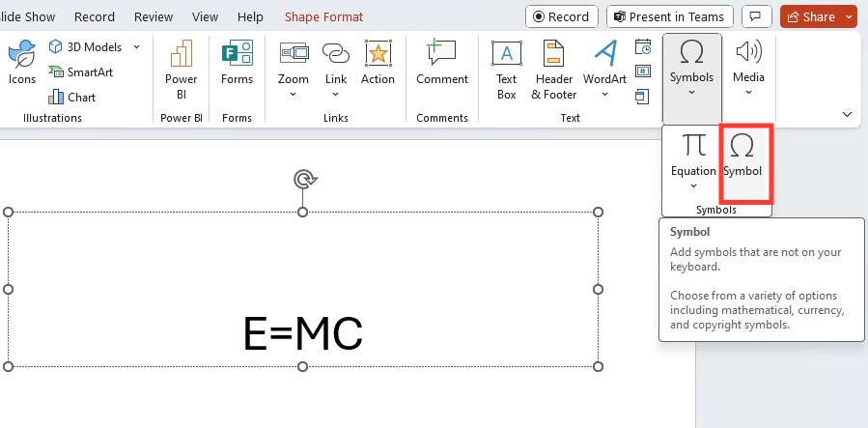Open the 3D Models gallery
868x428 pixels.
click(x=85, y=47)
